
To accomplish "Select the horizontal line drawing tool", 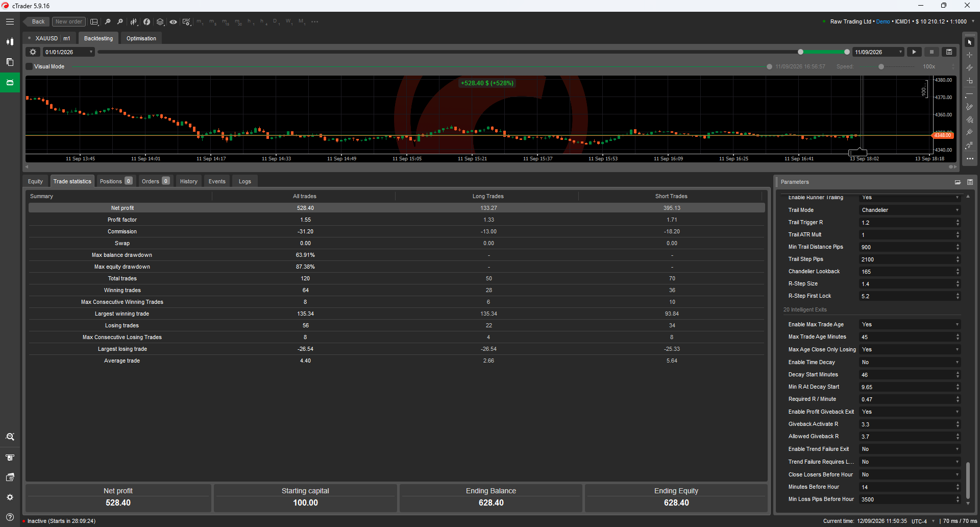I will point(969,94).
